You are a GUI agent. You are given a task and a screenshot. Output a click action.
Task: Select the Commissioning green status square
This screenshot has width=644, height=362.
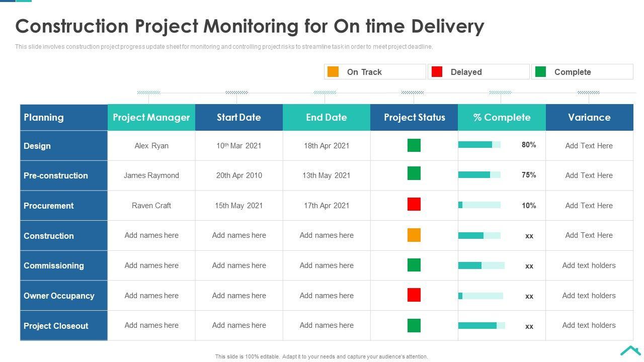tap(414, 265)
